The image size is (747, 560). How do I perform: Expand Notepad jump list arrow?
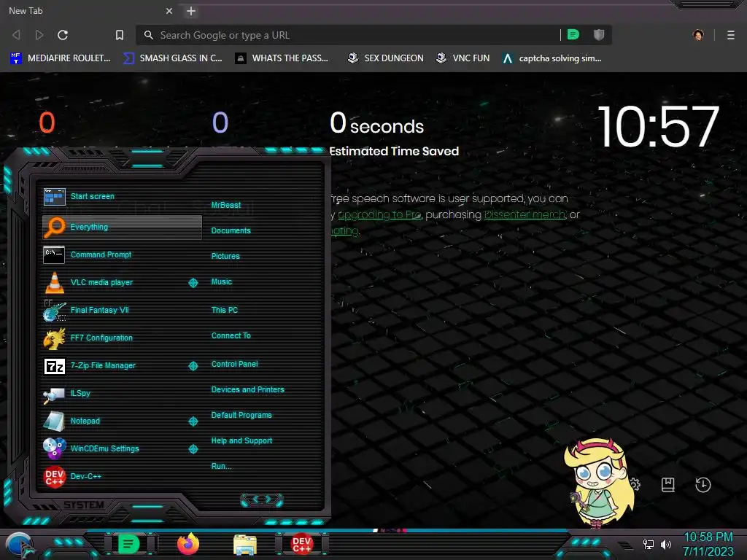tap(193, 421)
